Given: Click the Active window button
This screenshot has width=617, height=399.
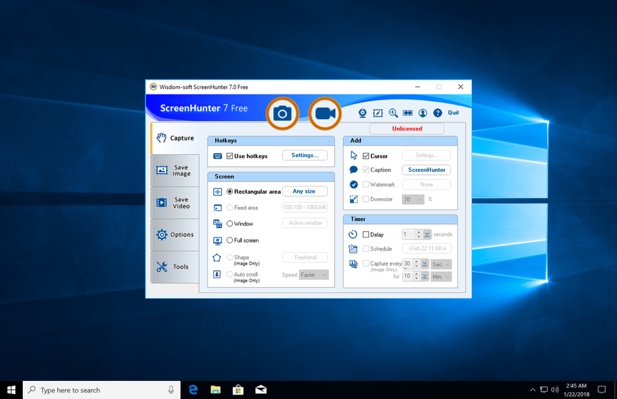Looking at the screenshot, I should coord(305,223).
